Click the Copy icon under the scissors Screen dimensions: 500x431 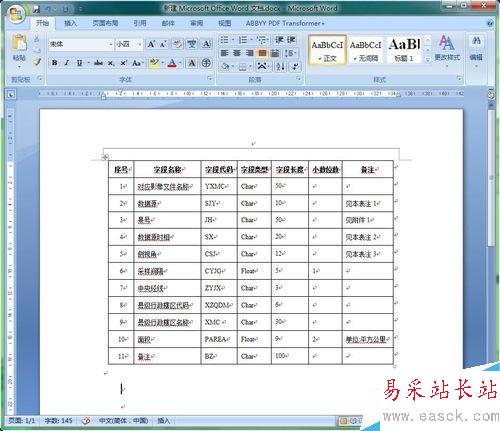[37, 50]
